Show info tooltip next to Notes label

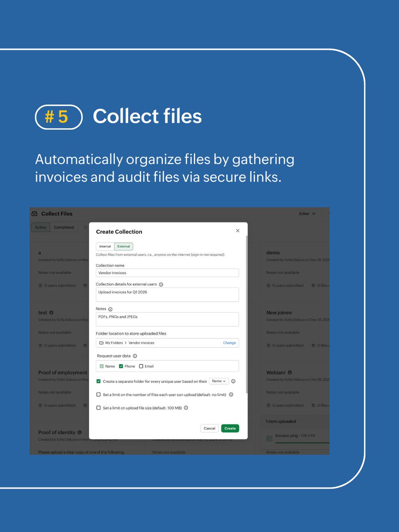coord(110,309)
